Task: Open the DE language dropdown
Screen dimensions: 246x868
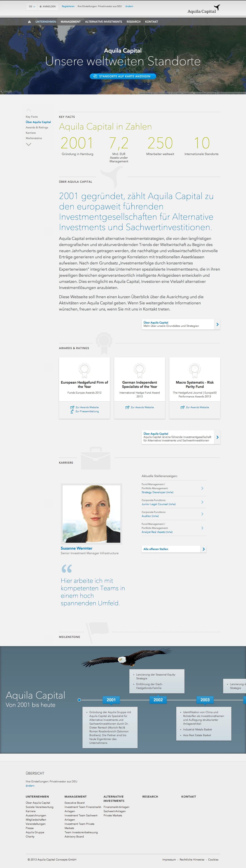Action: pyautogui.click(x=32, y=6)
